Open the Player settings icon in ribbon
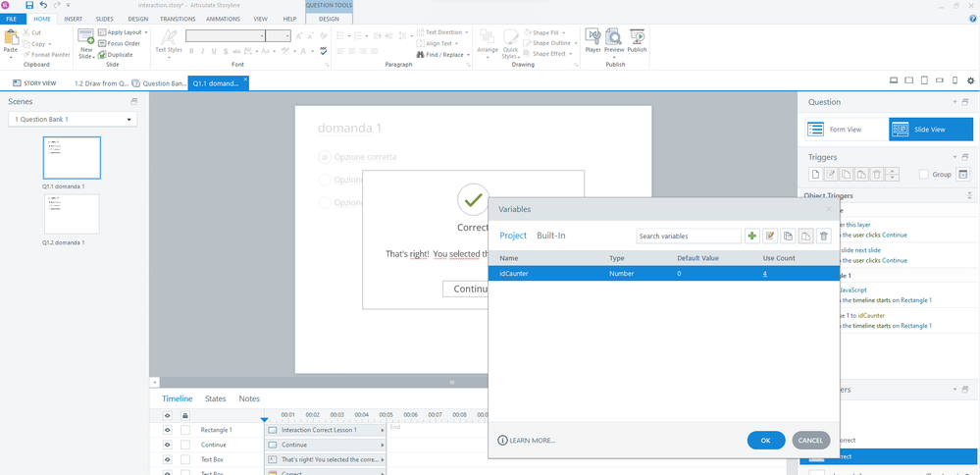This screenshot has width=980, height=475. tap(593, 42)
